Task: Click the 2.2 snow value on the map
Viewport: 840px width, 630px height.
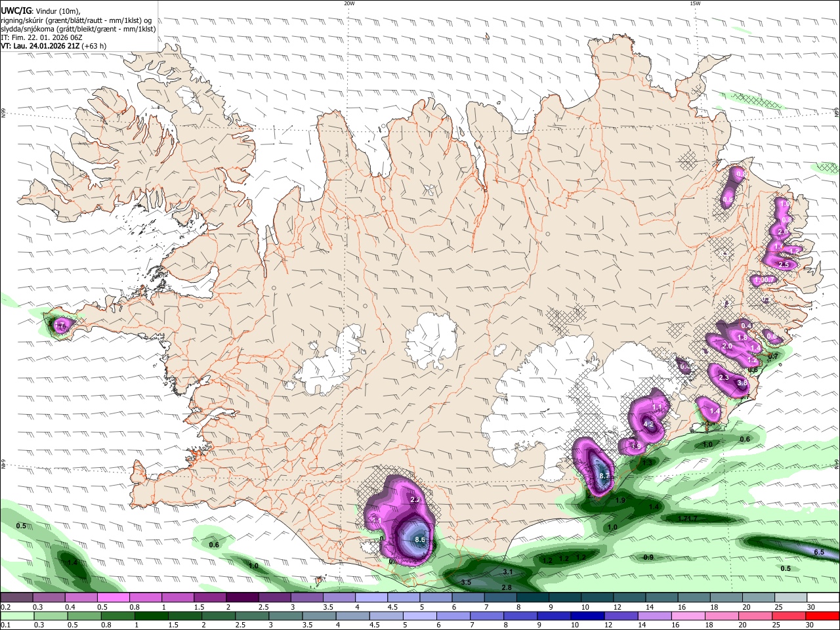Action: point(415,499)
